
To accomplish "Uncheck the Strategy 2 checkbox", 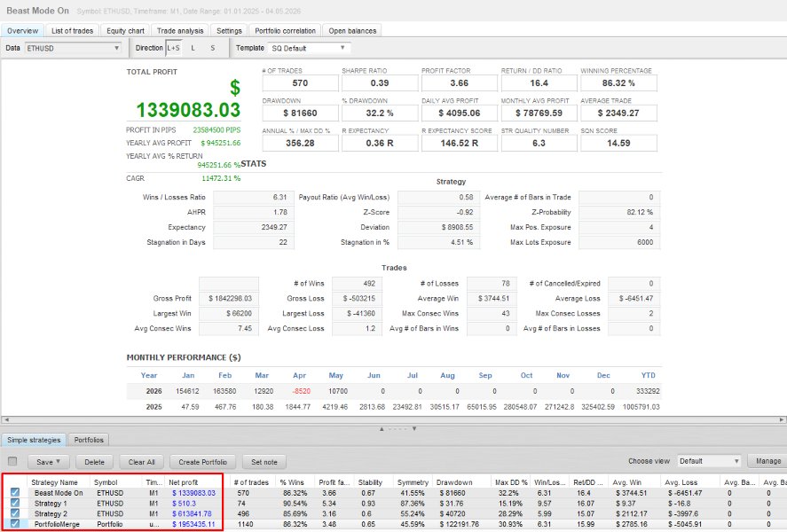I will pyautogui.click(x=15, y=513).
